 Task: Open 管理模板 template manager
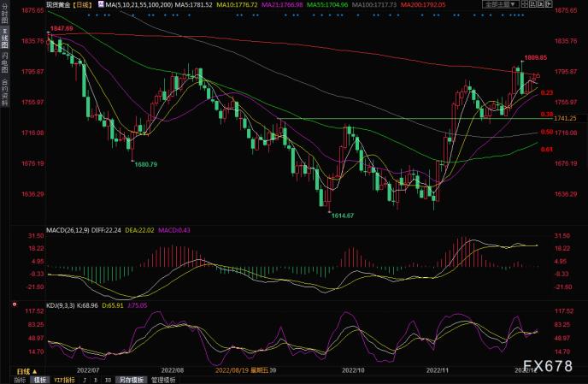(x=163, y=380)
